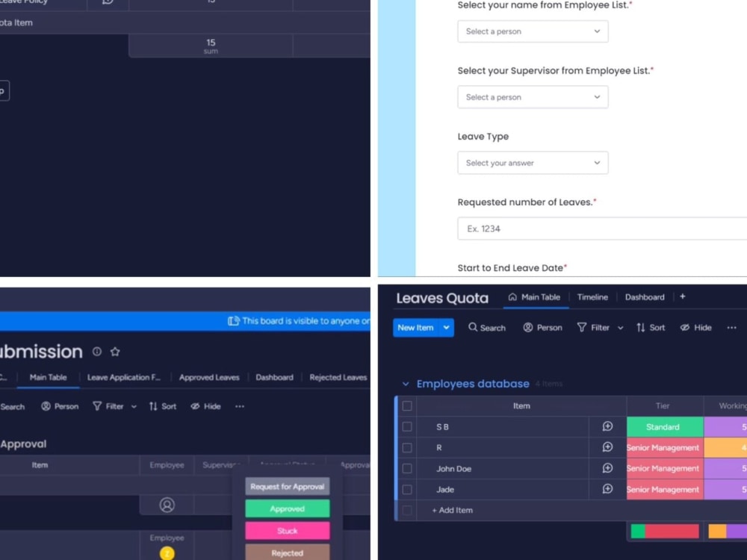747x560 pixels.
Task: Click the Search button in Submission board
Action: click(x=11, y=406)
